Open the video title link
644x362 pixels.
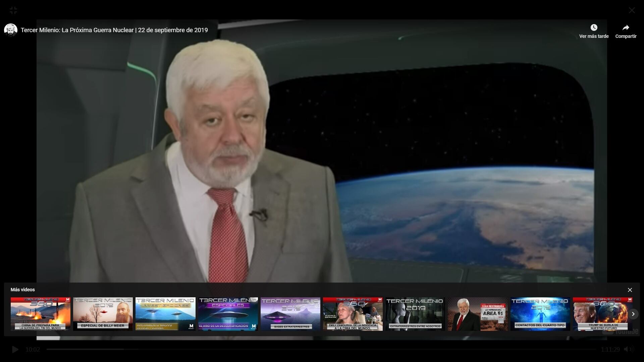114,30
